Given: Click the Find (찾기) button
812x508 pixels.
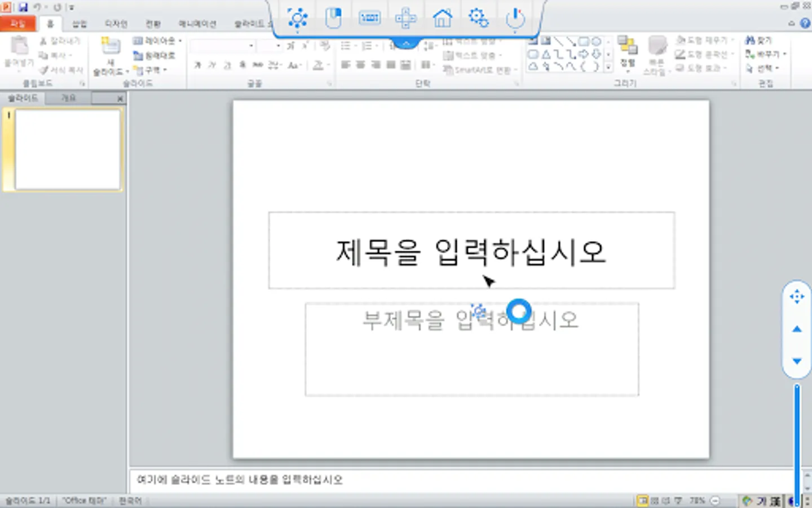Looking at the screenshot, I should [x=759, y=41].
